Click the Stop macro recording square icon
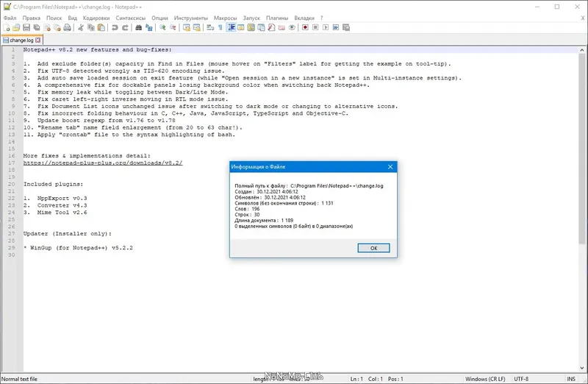The height and width of the screenshot is (384, 588). pos(315,27)
